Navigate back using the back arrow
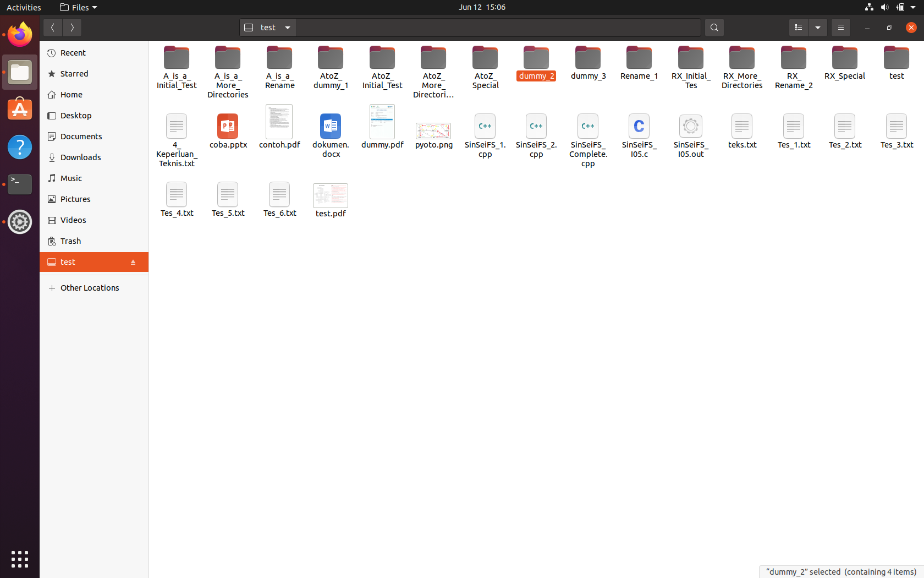 pos(53,27)
